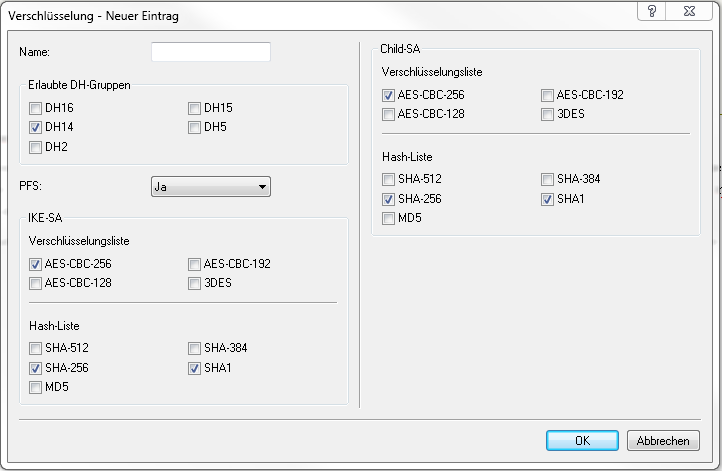Check AES-CBC-128 under Child-SA

pos(388,114)
